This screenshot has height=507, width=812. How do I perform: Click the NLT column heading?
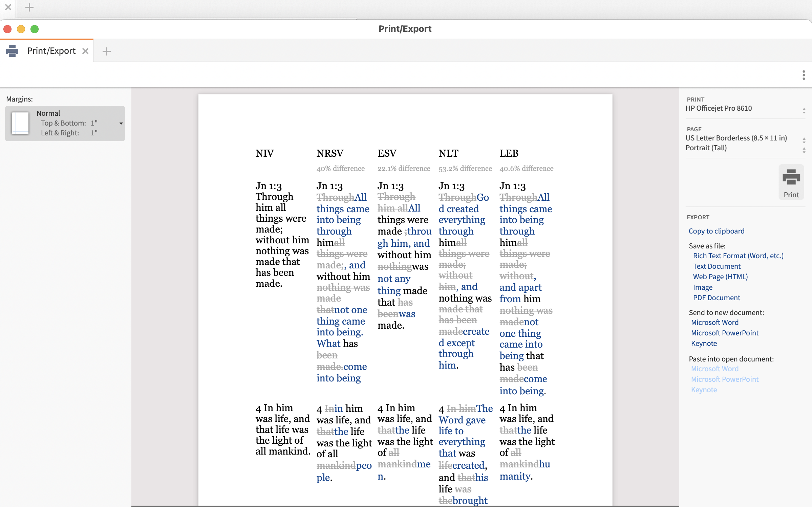point(448,153)
